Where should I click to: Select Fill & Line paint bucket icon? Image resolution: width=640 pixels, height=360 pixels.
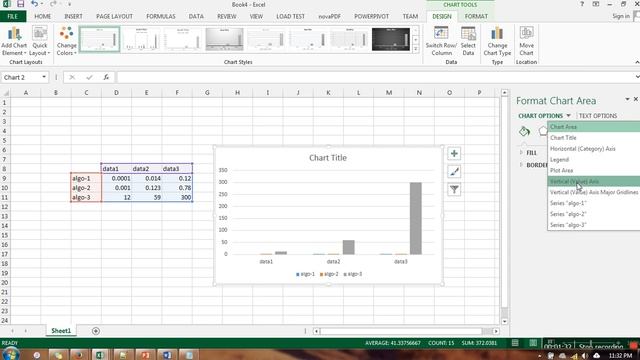(x=524, y=131)
